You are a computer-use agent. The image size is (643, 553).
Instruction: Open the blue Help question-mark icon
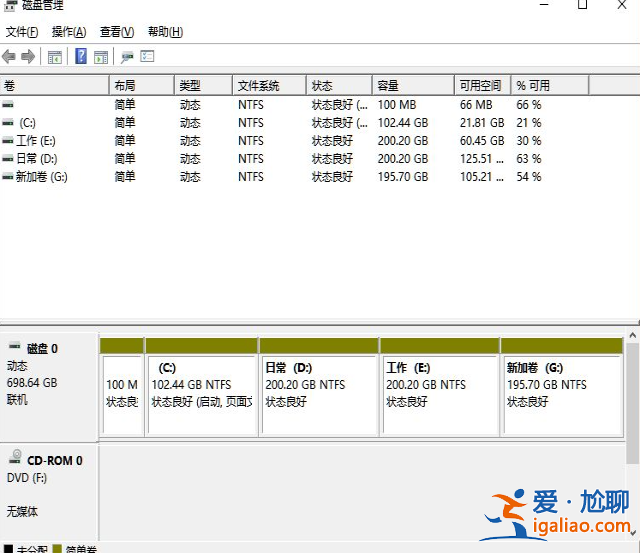(x=81, y=56)
